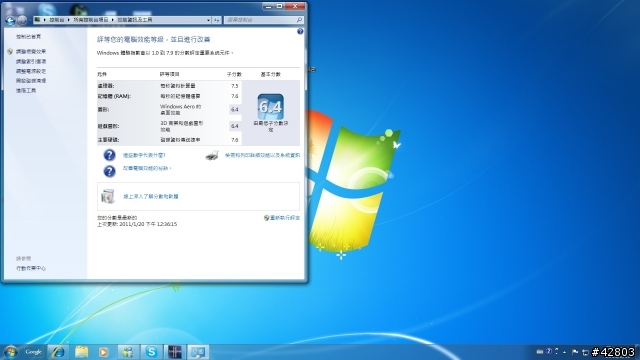This screenshot has width=640, height=360.
Task: Click the shield icon beside adjust visual effects
Action: coord(10,51)
